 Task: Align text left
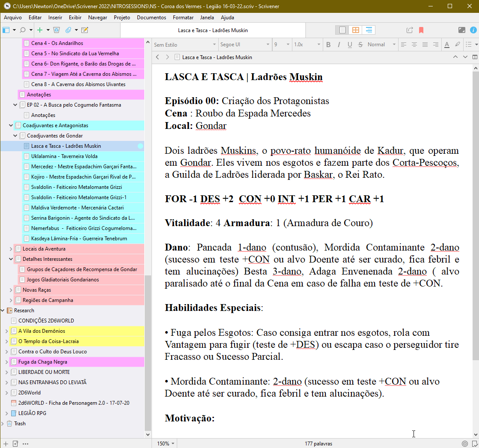pos(404,45)
